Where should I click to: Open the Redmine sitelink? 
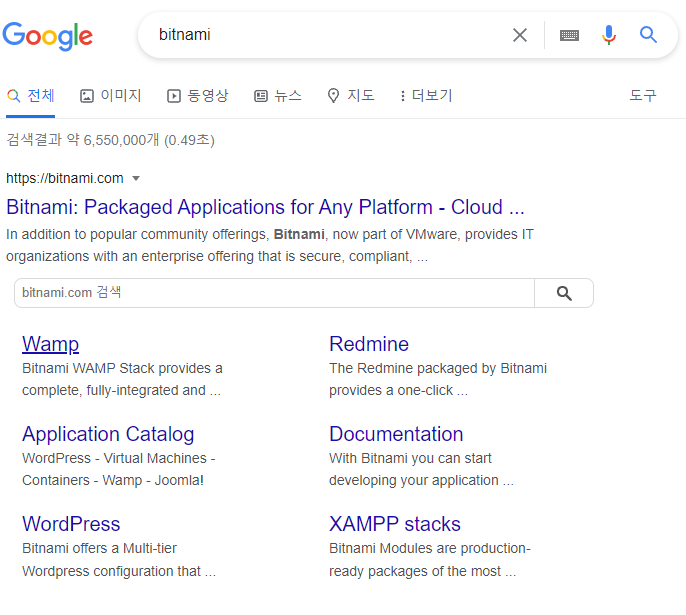tap(369, 344)
